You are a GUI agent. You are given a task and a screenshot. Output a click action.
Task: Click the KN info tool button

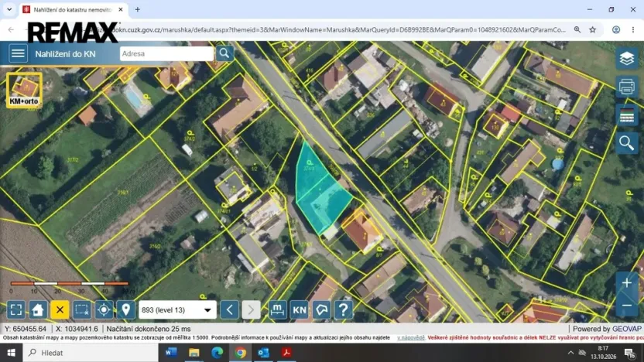click(300, 310)
